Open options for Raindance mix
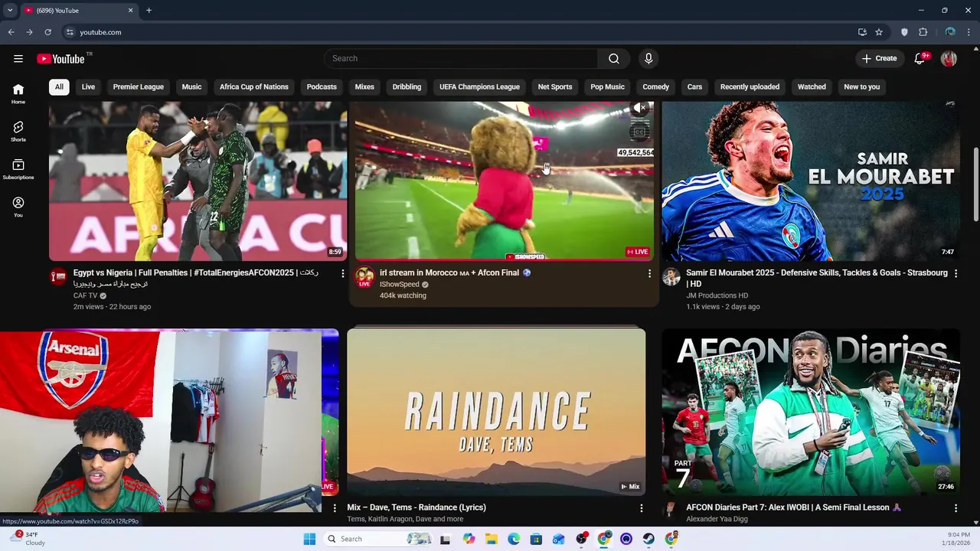This screenshot has height=551, width=980. [x=641, y=507]
